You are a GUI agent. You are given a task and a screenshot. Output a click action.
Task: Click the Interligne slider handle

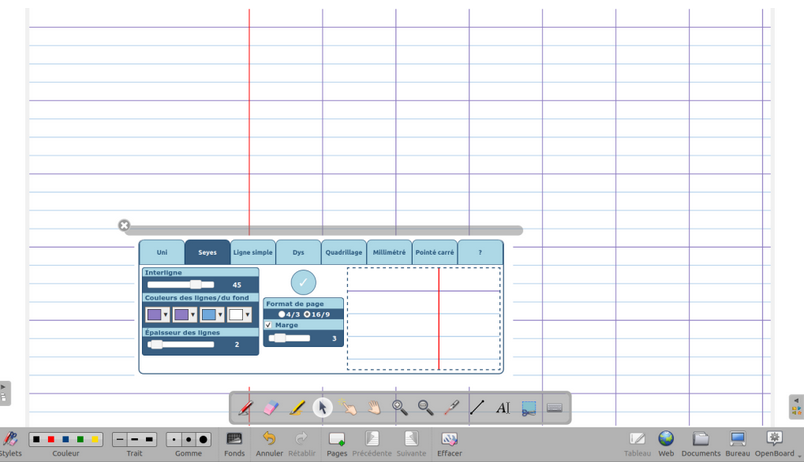point(196,285)
